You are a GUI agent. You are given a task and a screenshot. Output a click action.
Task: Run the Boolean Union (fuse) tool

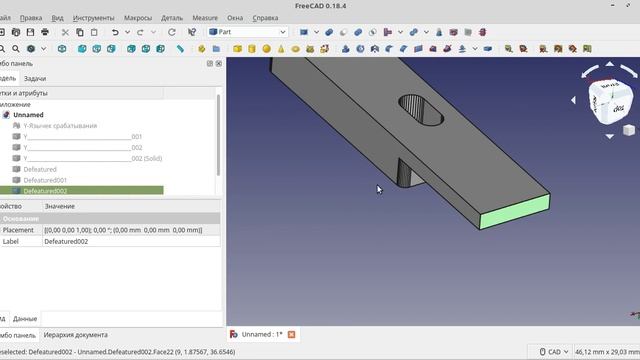358,32
